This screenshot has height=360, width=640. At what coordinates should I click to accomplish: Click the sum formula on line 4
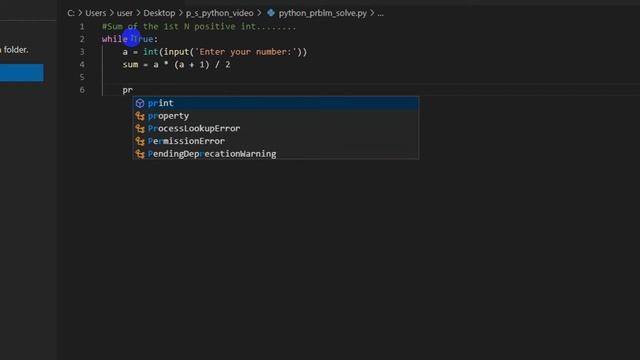pos(176,64)
